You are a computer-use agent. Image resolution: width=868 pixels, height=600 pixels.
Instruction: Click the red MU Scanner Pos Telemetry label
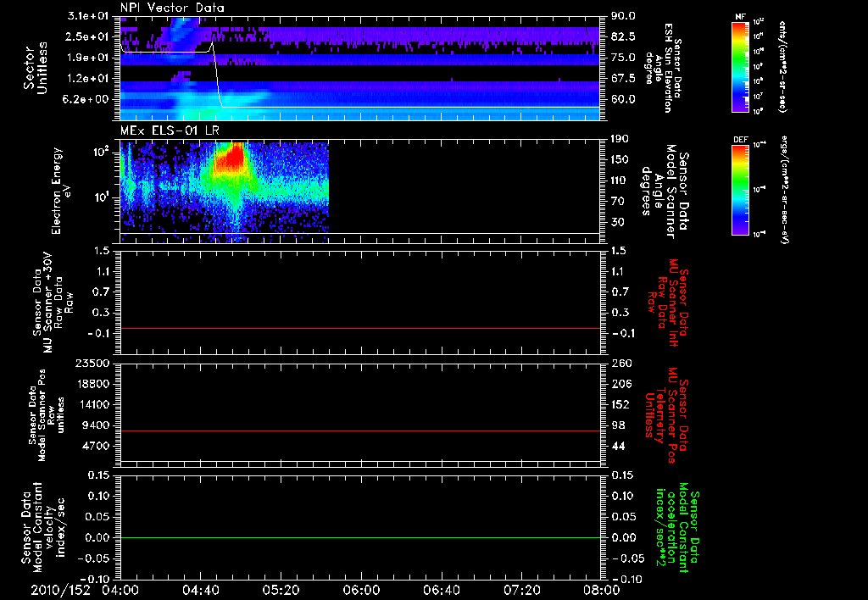click(x=666, y=415)
